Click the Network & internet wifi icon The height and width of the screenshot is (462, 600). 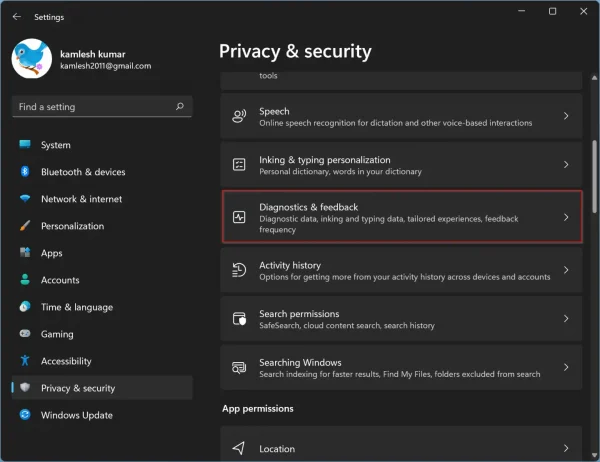click(x=25, y=198)
